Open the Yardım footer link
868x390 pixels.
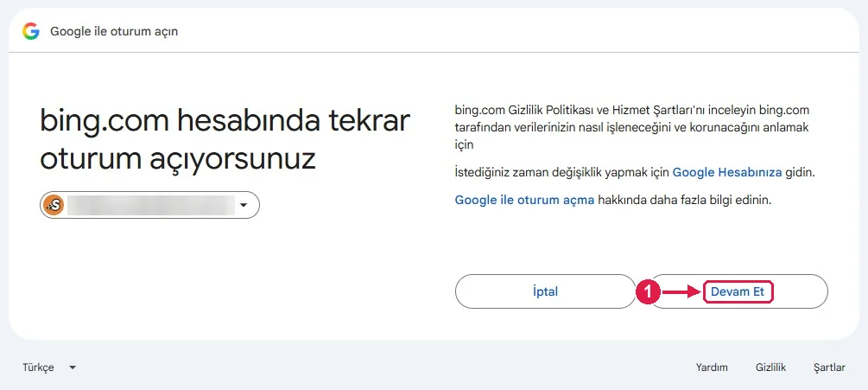[x=712, y=368]
